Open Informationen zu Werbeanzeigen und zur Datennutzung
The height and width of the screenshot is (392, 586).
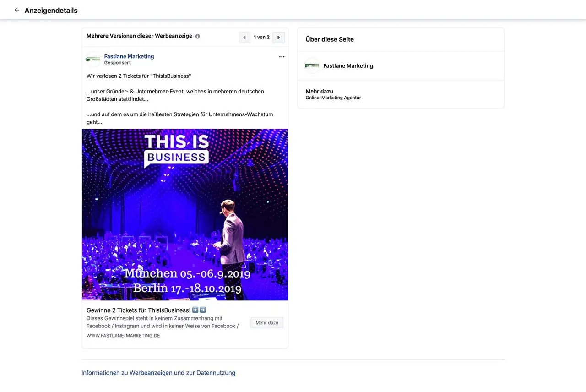click(x=158, y=373)
